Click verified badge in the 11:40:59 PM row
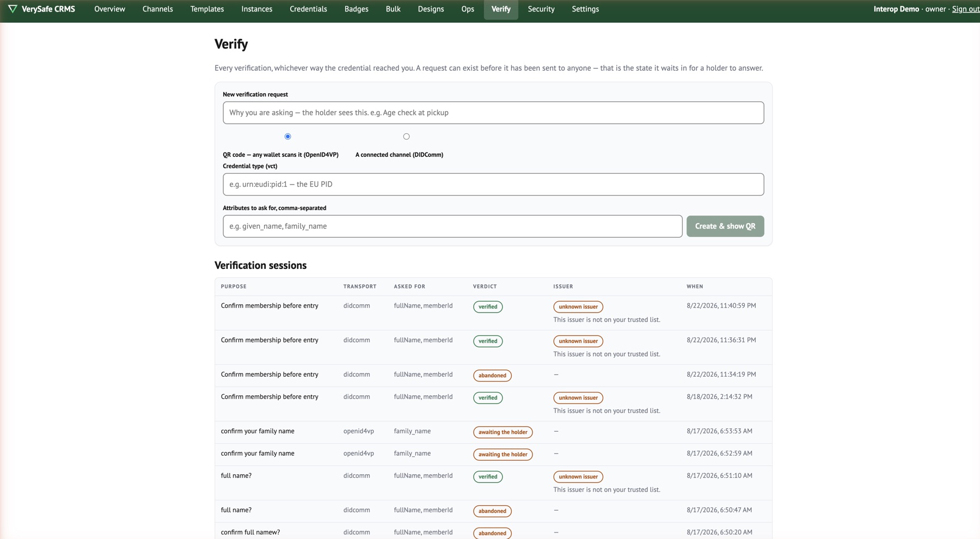The width and height of the screenshot is (980, 539). click(488, 307)
